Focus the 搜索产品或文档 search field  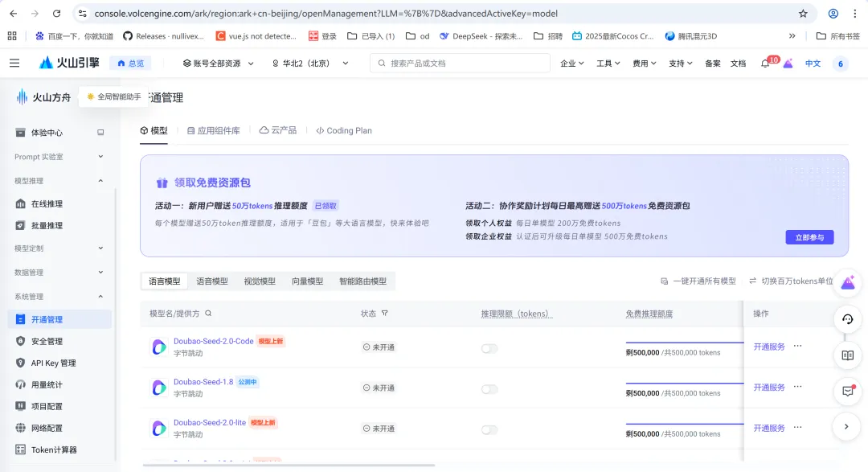[x=460, y=64]
